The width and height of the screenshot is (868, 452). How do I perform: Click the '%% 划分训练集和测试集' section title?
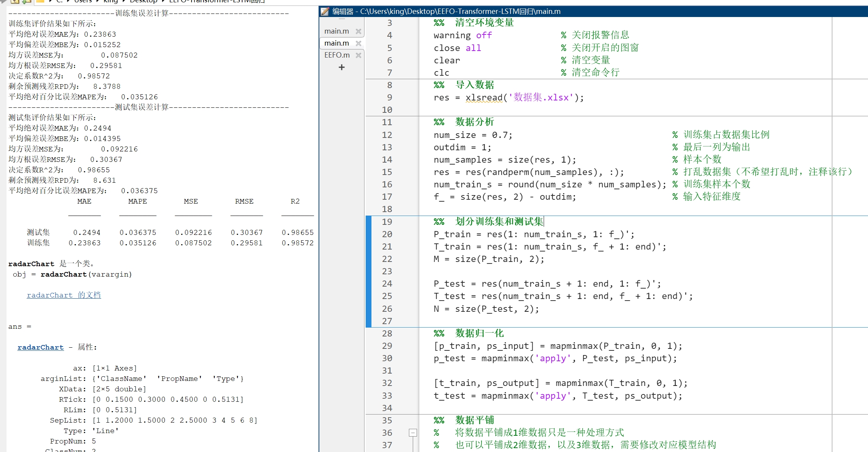(488, 222)
